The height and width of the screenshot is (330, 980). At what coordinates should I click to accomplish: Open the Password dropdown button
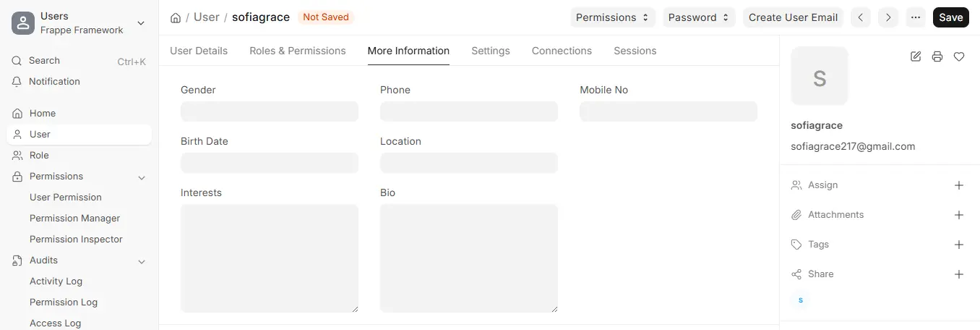[700, 17]
